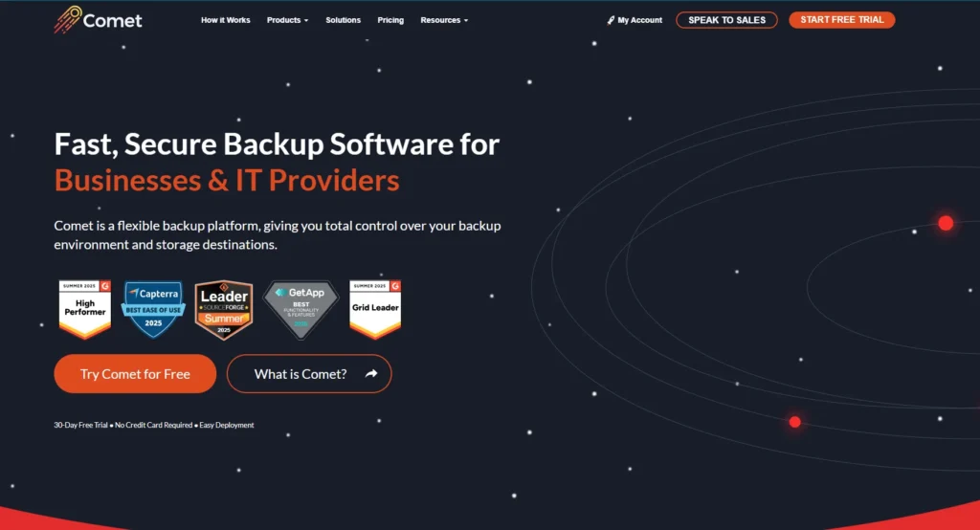Open the How it Works page
980x530 pixels.
click(226, 20)
